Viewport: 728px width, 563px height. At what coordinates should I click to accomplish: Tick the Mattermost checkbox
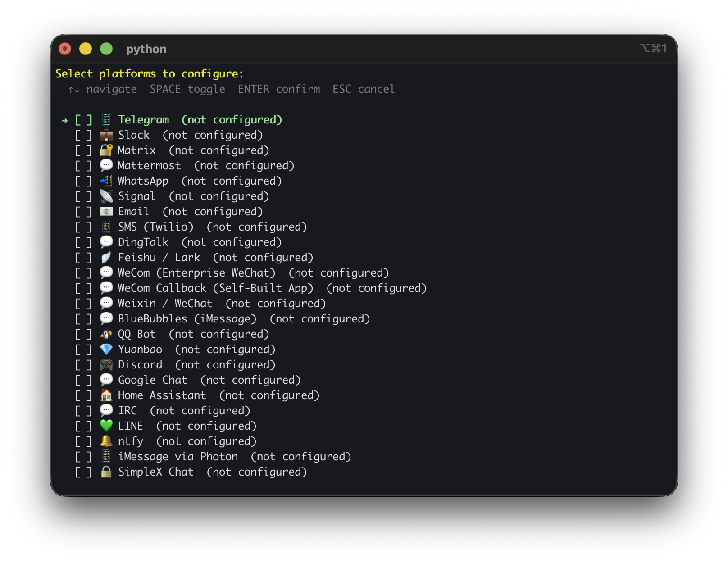coord(83,166)
